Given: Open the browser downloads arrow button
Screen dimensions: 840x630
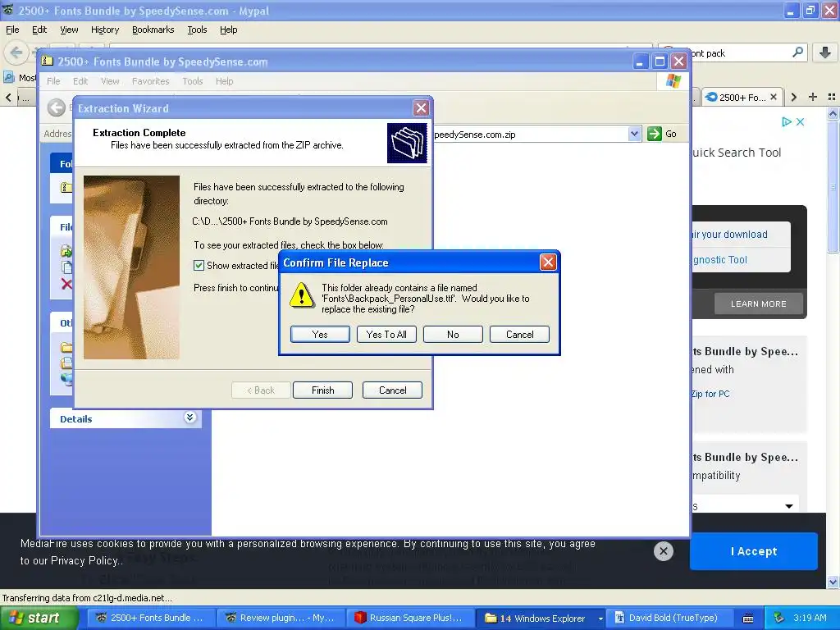Looking at the screenshot, I should (x=825, y=52).
